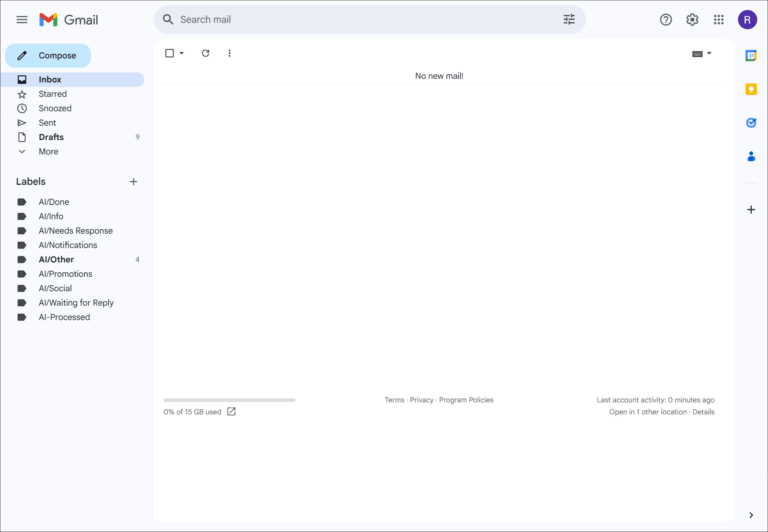
Task: Select all conversations checkbox
Action: pyautogui.click(x=170, y=53)
